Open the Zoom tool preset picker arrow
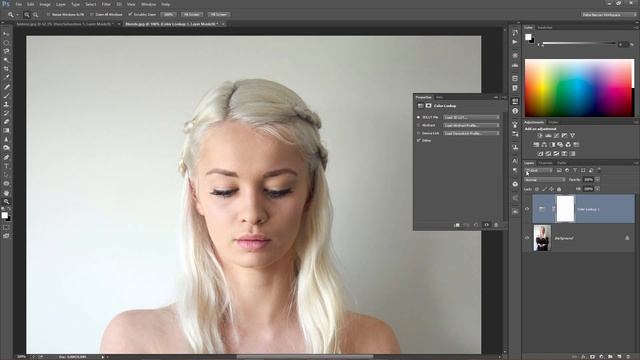Image resolution: width=640 pixels, height=360 pixels. [x=17, y=15]
